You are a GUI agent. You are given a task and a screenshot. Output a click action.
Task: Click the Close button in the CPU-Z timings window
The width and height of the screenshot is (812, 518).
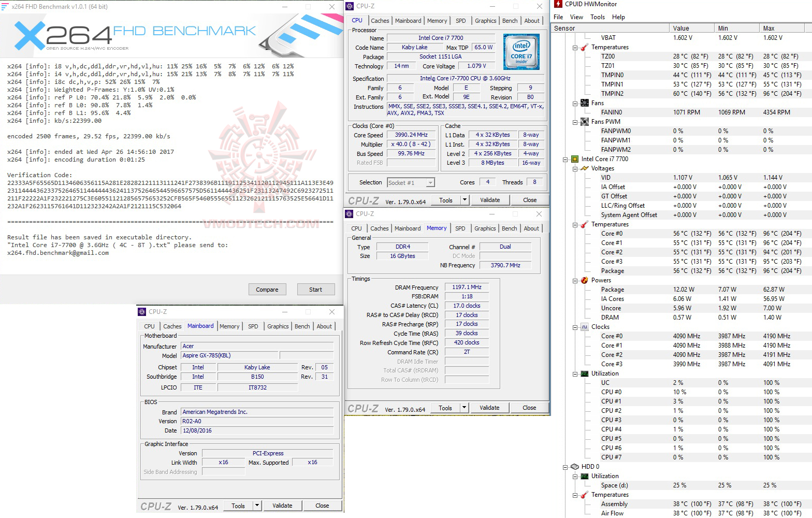[x=529, y=408]
